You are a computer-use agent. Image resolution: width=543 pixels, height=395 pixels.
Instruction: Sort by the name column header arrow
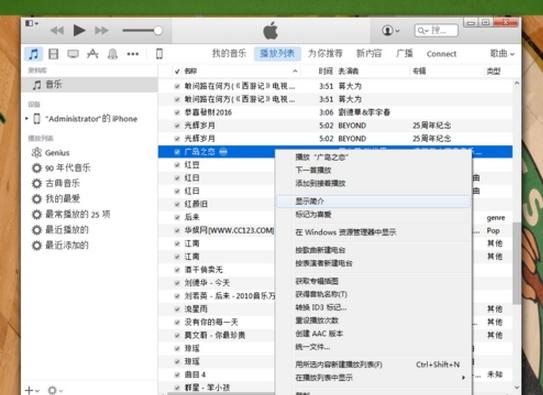click(x=295, y=71)
